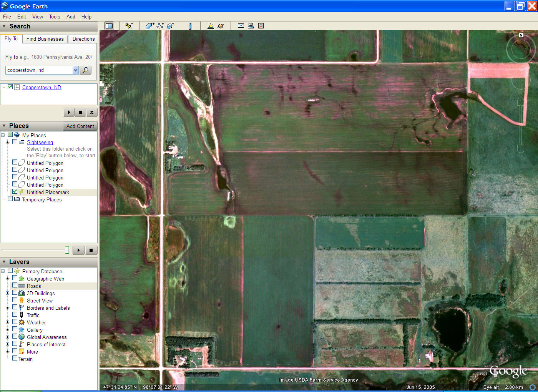This screenshot has width=538, height=392.
Task: Collapse the My Places tree node
Action: click(3, 135)
